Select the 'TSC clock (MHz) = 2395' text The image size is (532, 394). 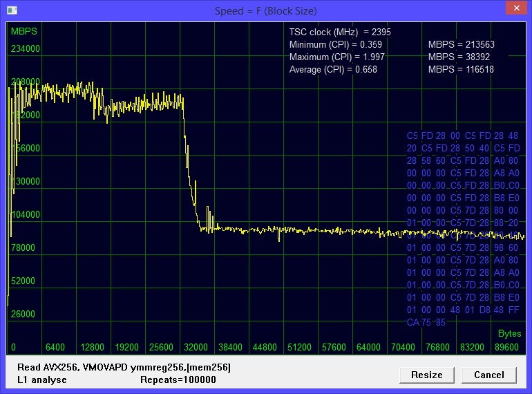340,32
